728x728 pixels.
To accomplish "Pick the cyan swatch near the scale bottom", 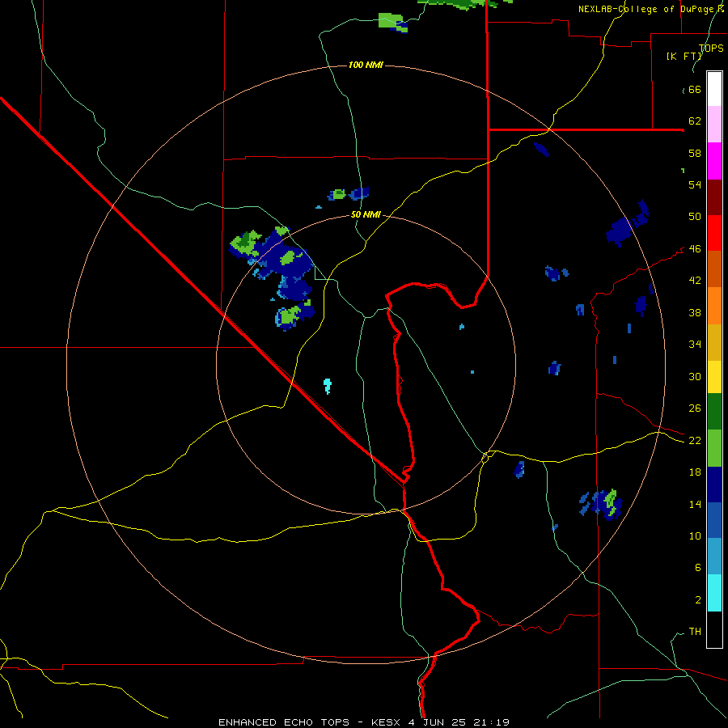I will [x=714, y=593].
